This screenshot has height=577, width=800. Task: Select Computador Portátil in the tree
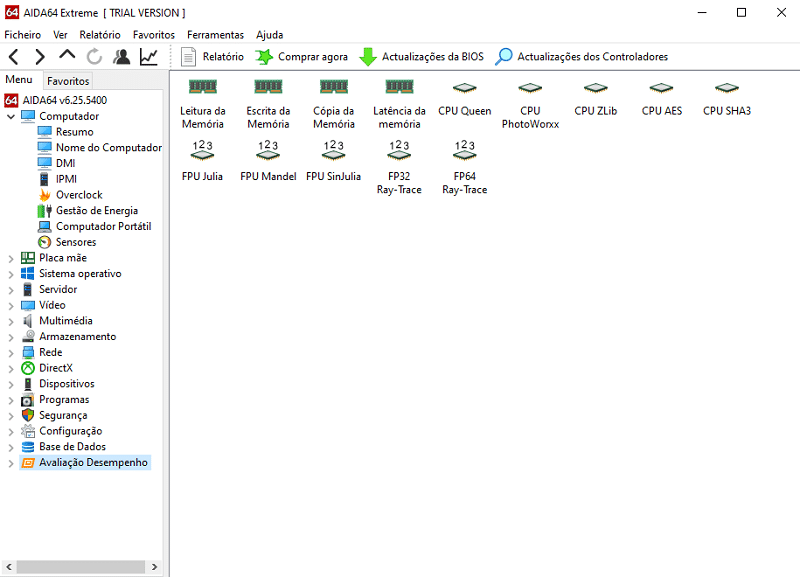pos(104,227)
